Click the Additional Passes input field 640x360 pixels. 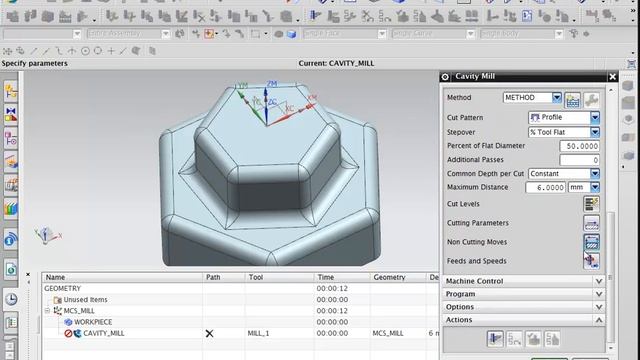point(579,160)
